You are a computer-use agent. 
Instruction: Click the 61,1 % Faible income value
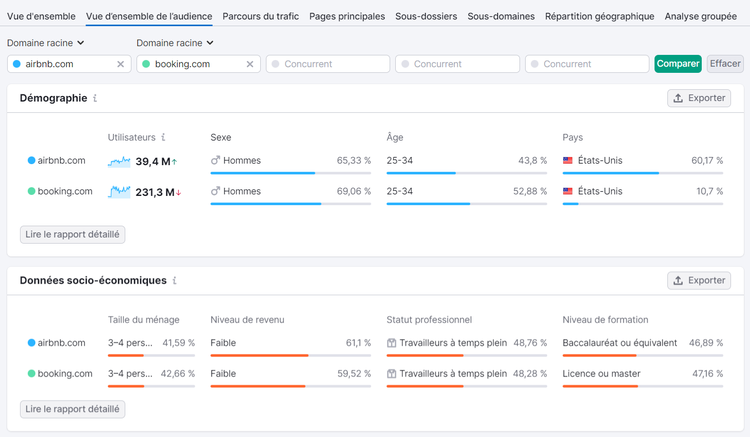[x=358, y=343]
